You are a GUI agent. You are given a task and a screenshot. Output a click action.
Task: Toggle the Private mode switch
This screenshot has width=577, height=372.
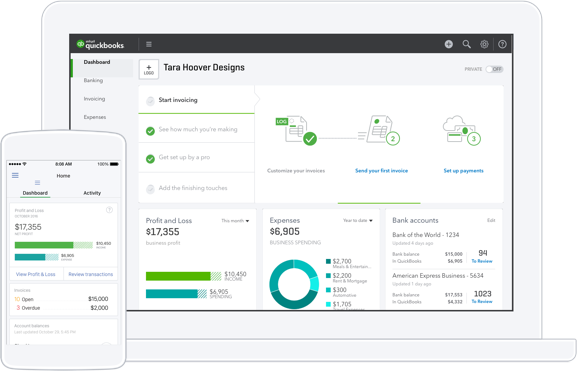(494, 69)
